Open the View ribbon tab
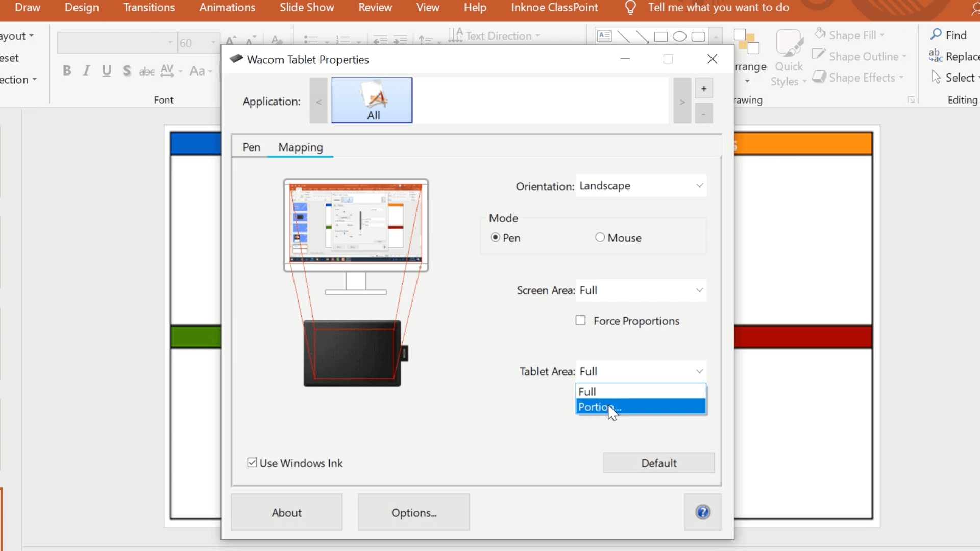The image size is (980, 551). click(x=428, y=8)
